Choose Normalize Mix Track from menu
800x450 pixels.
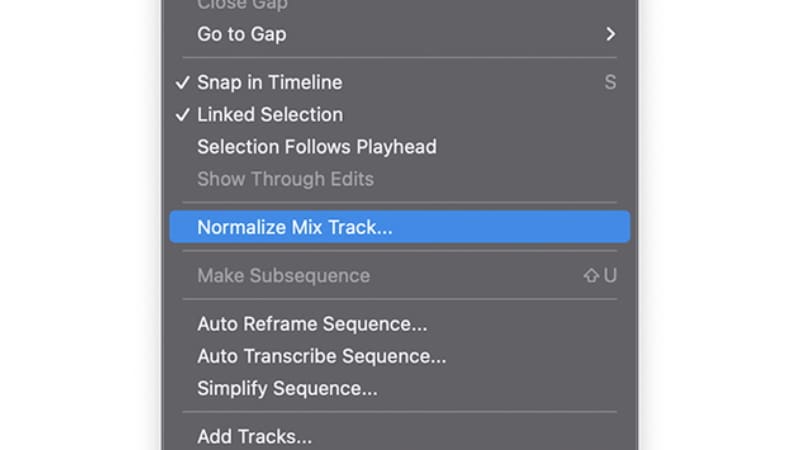[x=295, y=227]
